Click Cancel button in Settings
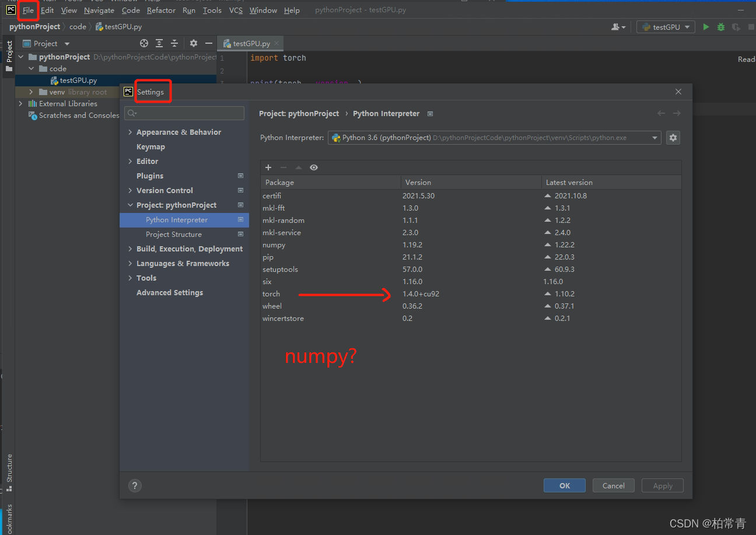 point(614,485)
